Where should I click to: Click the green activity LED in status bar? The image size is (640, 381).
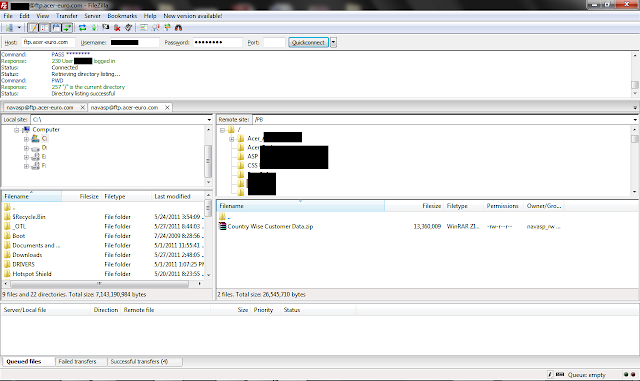point(626,374)
